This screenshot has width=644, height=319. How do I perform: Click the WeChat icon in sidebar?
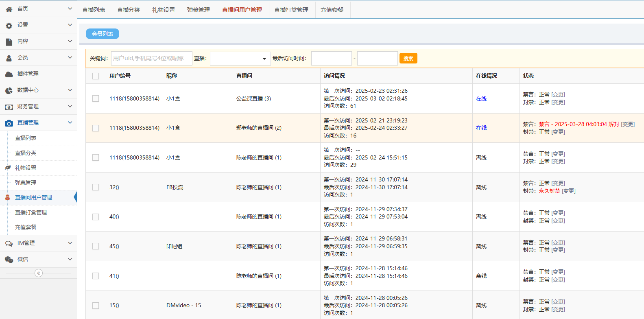click(x=9, y=260)
